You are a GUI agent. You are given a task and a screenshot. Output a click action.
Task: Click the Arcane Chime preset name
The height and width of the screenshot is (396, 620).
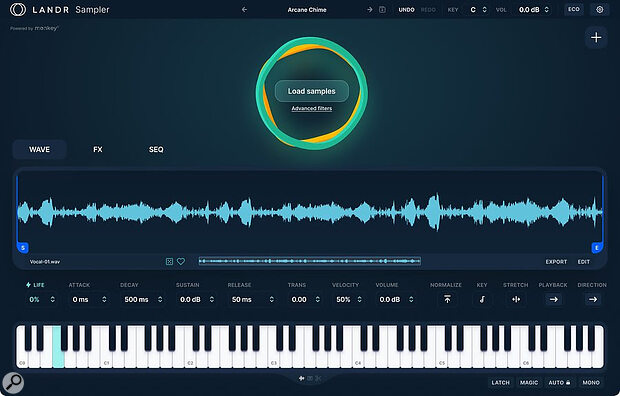307,9
